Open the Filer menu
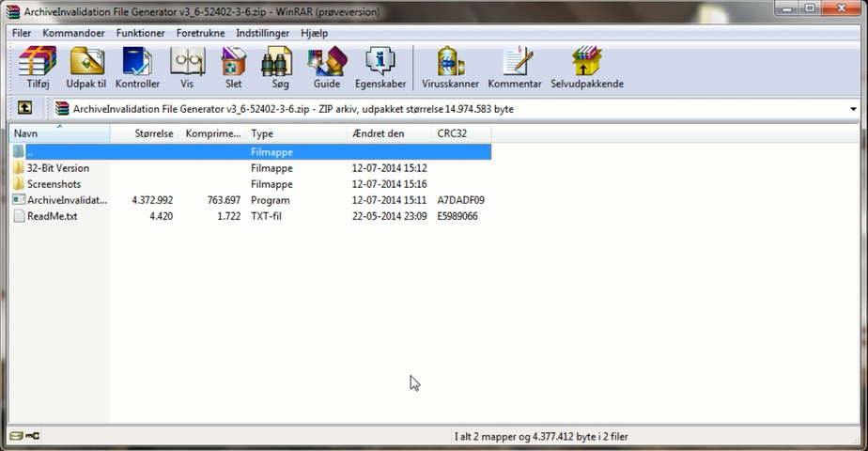The image size is (868, 451). tap(22, 33)
